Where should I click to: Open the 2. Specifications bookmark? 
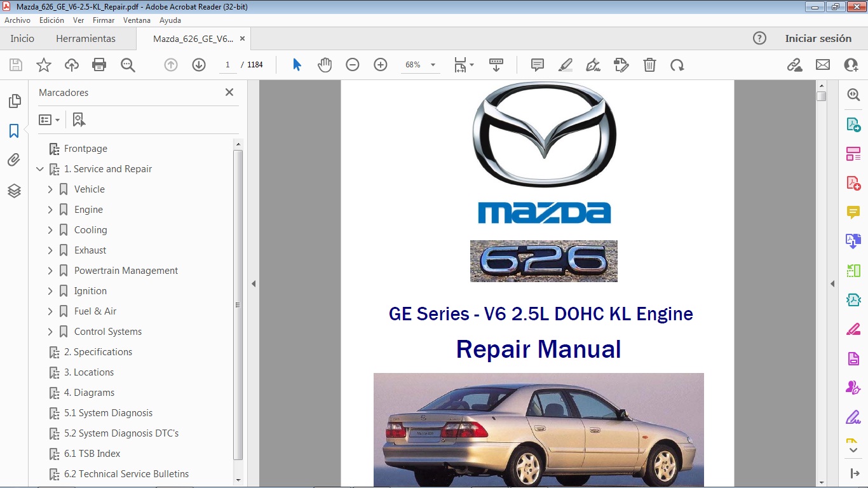(98, 352)
